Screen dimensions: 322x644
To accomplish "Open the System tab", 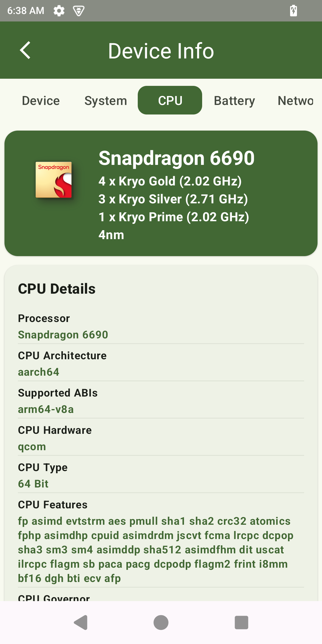I will (x=106, y=101).
